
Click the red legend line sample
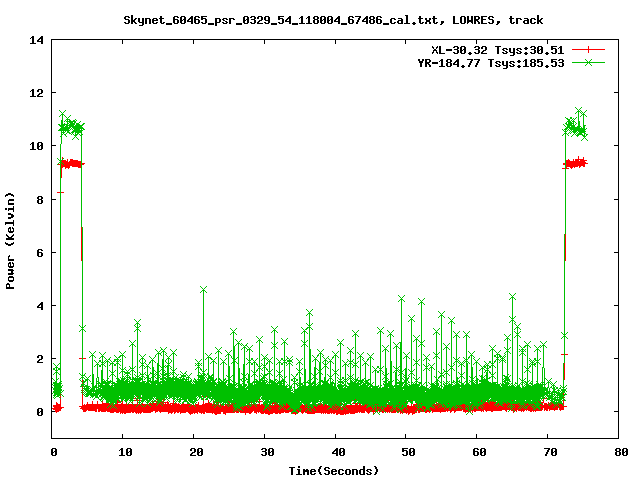pos(588,50)
